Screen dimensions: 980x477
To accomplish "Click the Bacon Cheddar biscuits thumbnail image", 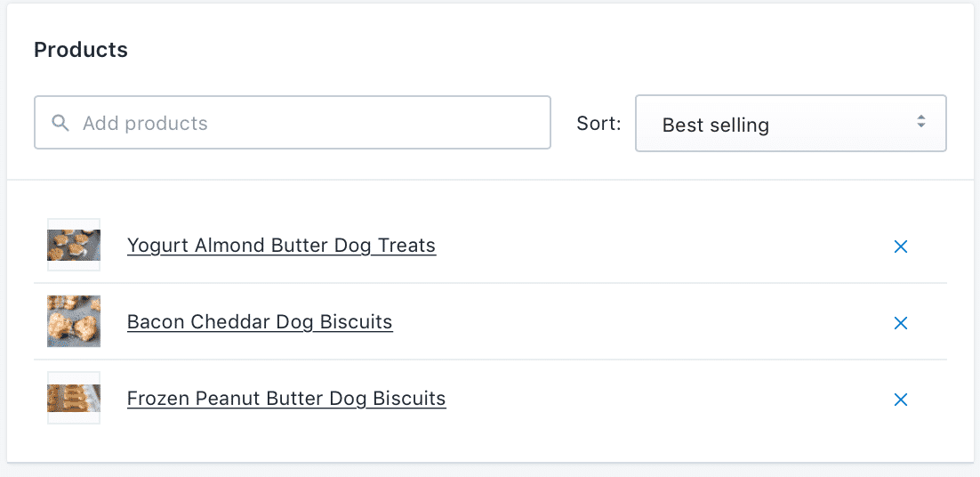I will (74, 321).
